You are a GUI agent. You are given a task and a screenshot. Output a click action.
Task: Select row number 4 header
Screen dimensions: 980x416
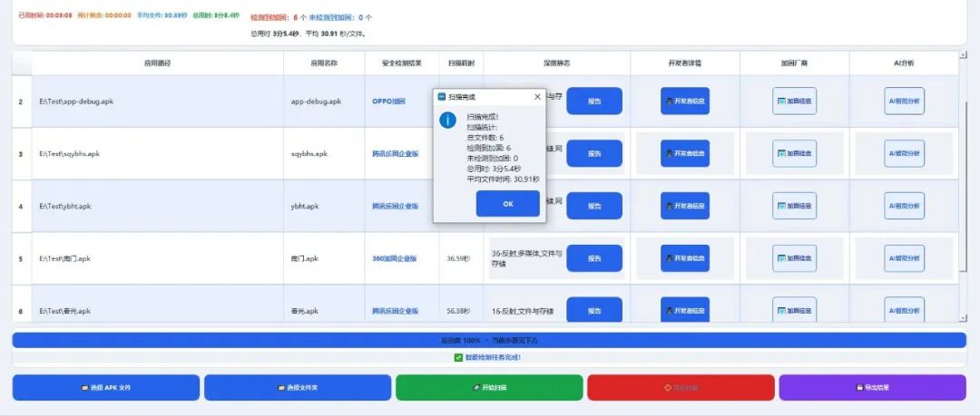(x=22, y=206)
